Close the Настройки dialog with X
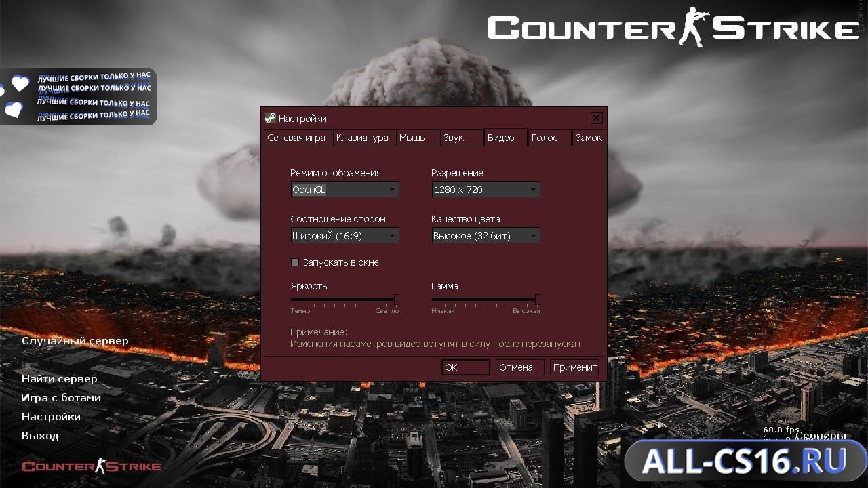 point(596,118)
